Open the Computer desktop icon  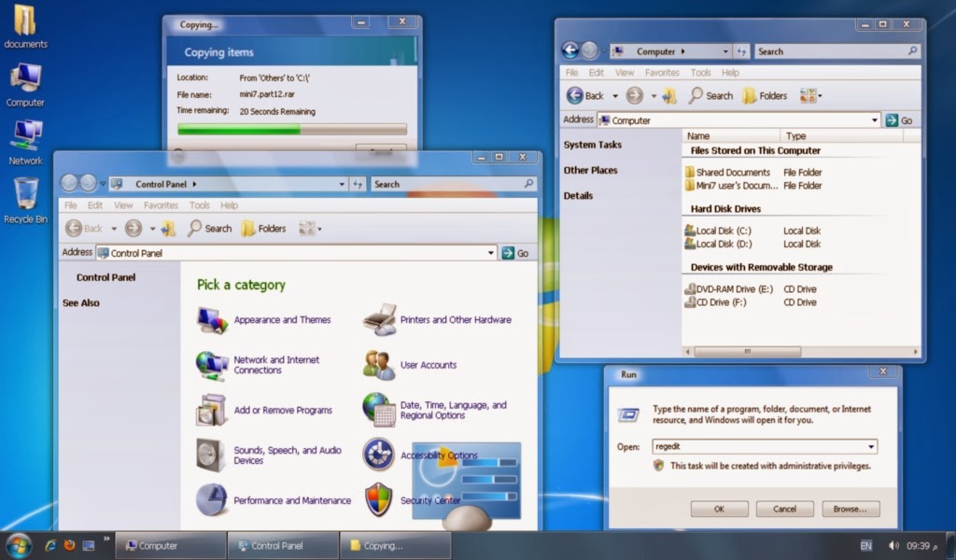25,85
